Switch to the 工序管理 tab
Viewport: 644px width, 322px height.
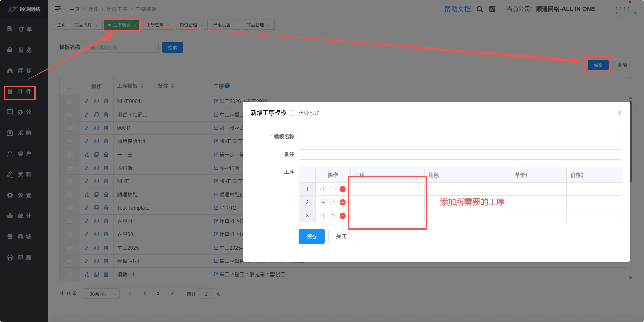click(155, 25)
